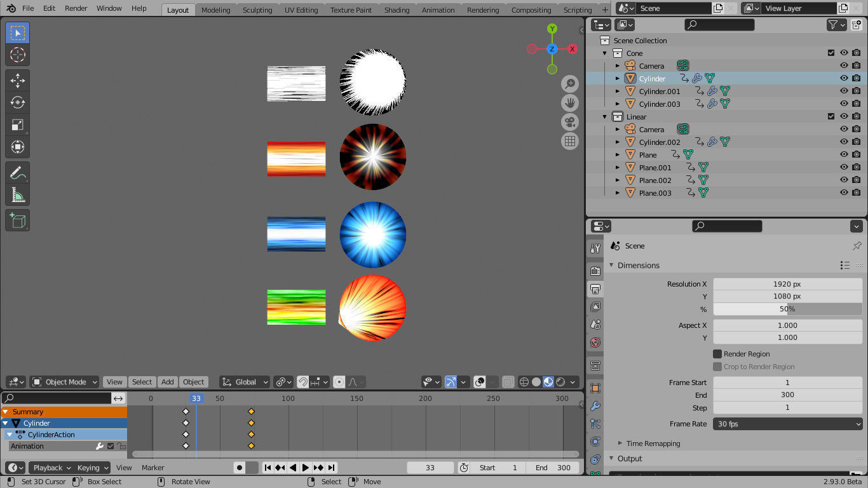This screenshot has height=488, width=868.
Task: Open Frame Rate 30 fps dropdown
Action: [x=787, y=424]
